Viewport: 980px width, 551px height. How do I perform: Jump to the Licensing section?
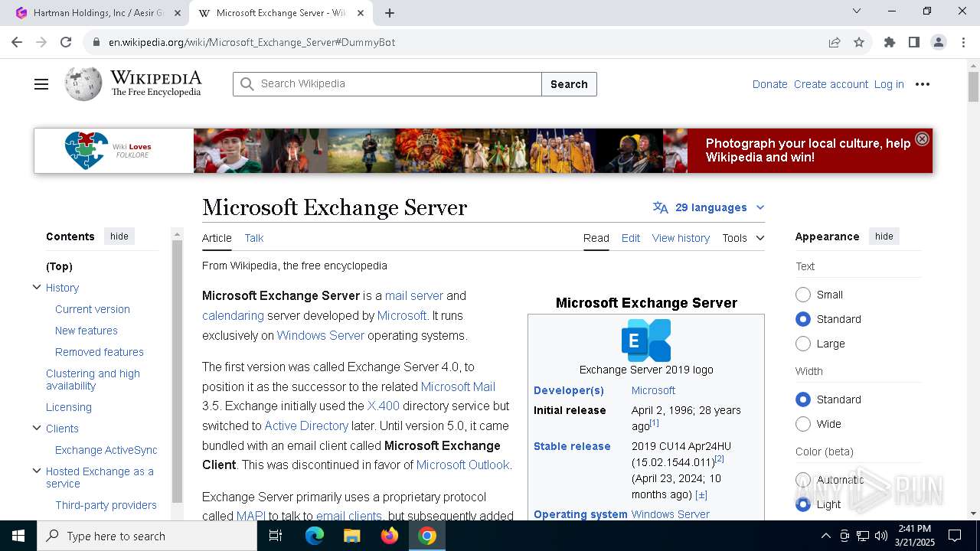(x=69, y=407)
